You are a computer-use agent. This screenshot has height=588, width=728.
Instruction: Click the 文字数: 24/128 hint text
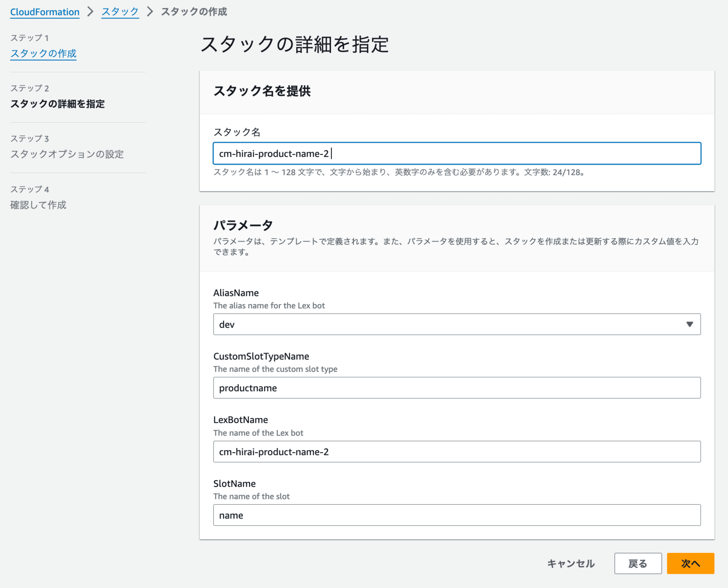coord(554,172)
